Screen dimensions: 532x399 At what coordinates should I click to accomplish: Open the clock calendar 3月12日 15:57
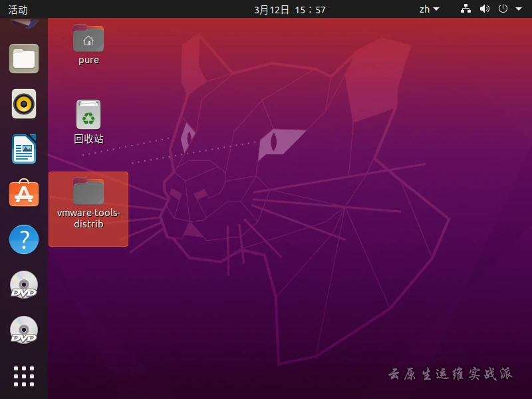(290, 9)
